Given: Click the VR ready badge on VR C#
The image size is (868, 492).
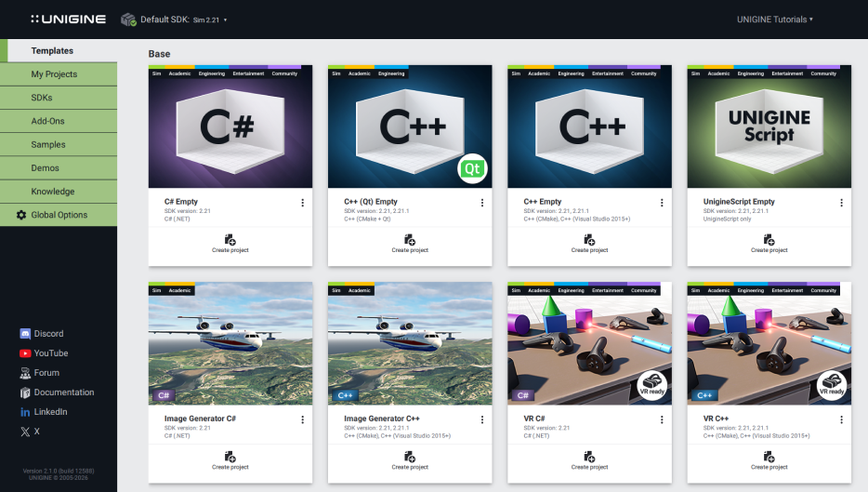Looking at the screenshot, I should (652, 385).
